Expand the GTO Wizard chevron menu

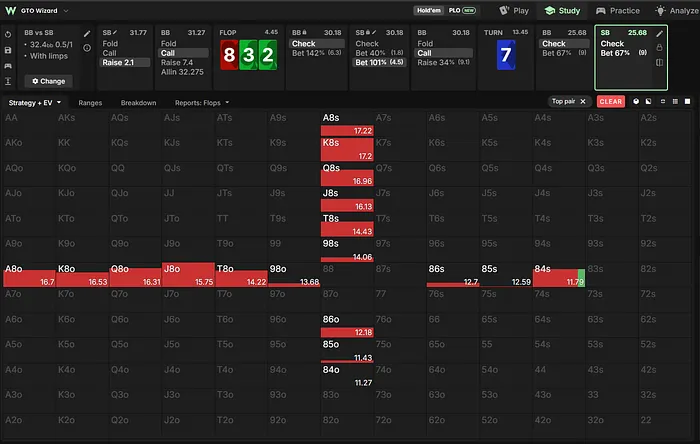66,11
